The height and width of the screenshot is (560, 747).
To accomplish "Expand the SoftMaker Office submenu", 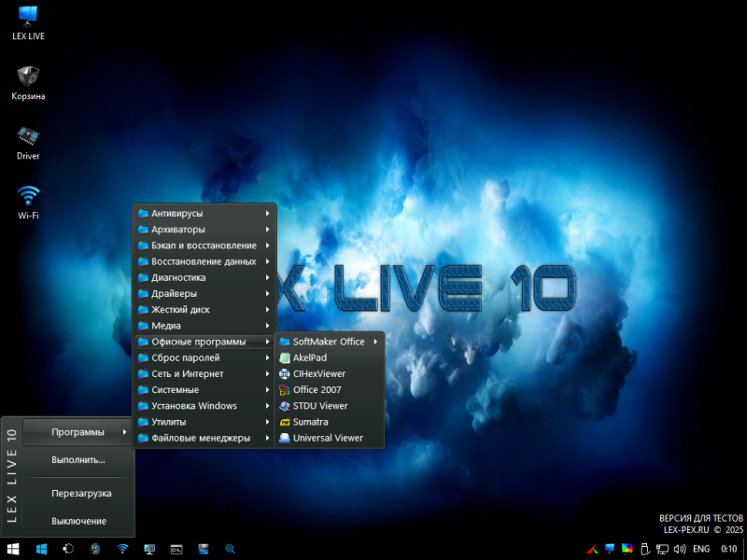I will click(x=329, y=342).
